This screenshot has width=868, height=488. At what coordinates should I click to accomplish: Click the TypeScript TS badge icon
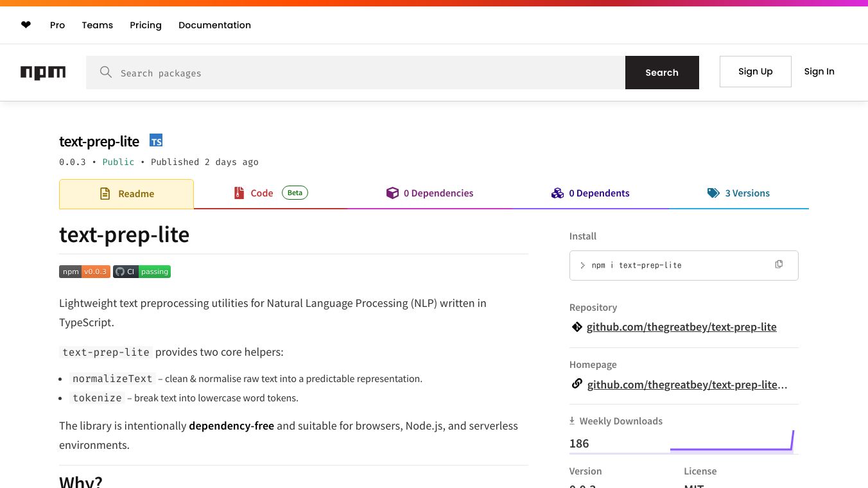click(156, 141)
